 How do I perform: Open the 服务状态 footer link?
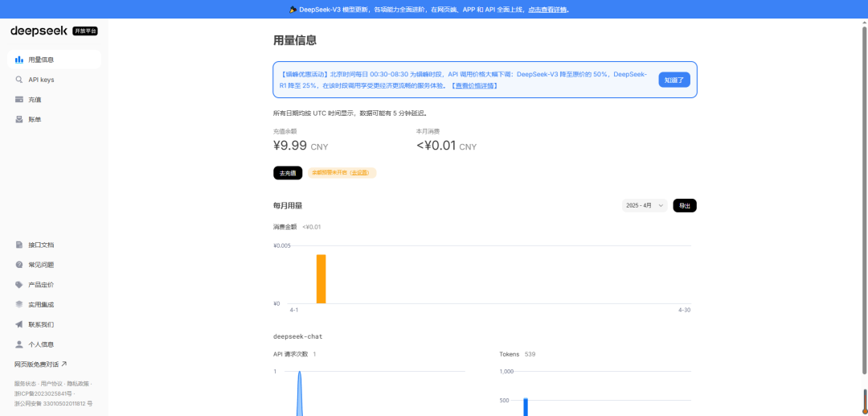[25, 383]
